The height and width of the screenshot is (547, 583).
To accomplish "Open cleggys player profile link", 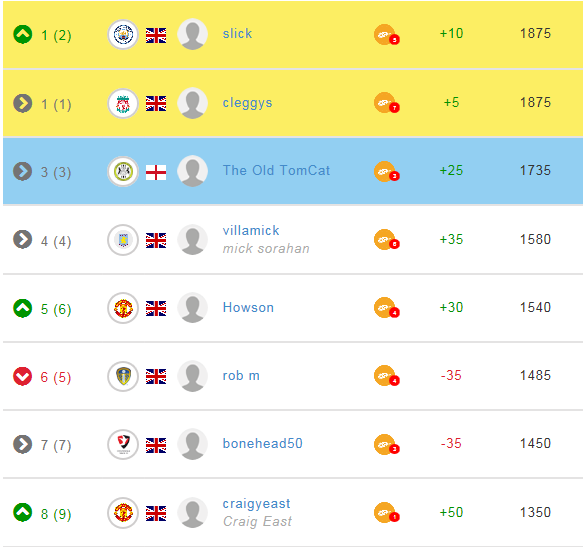I will point(247,103).
